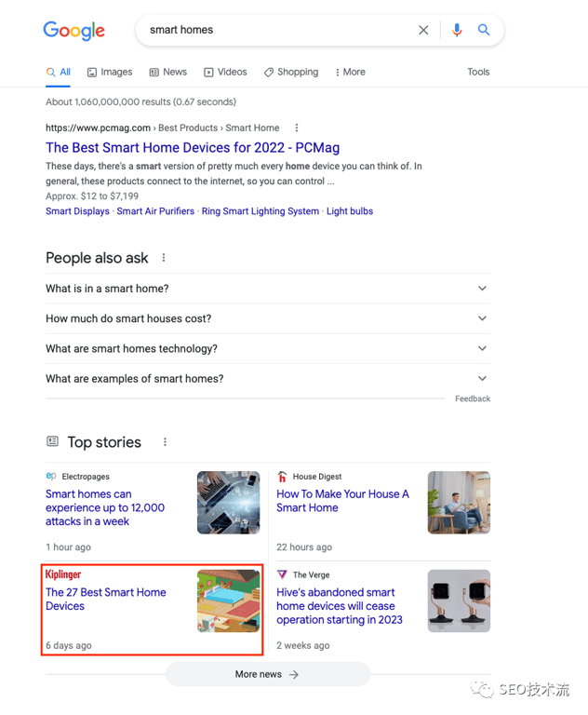Switch to the Images tab
The image size is (588, 715).
pyautogui.click(x=110, y=72)
